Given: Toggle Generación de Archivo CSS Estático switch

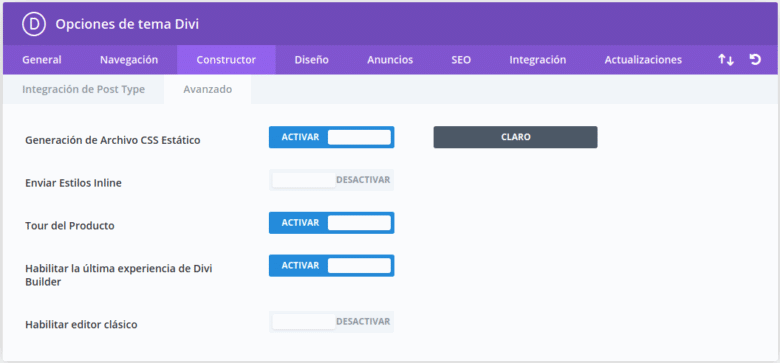Looking at the screenshot, I should click(x=331, y=137).
